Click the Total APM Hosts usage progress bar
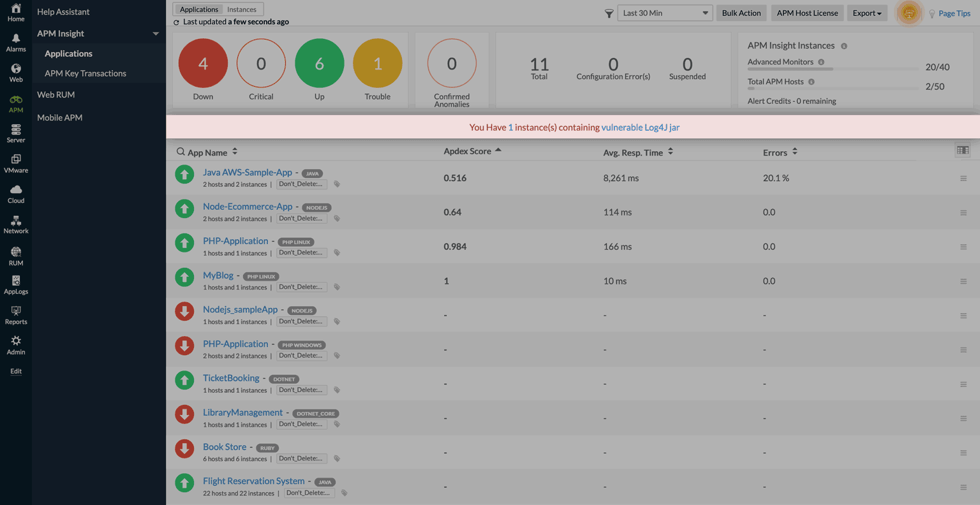The image size is (980, 505). click(833, 89)
